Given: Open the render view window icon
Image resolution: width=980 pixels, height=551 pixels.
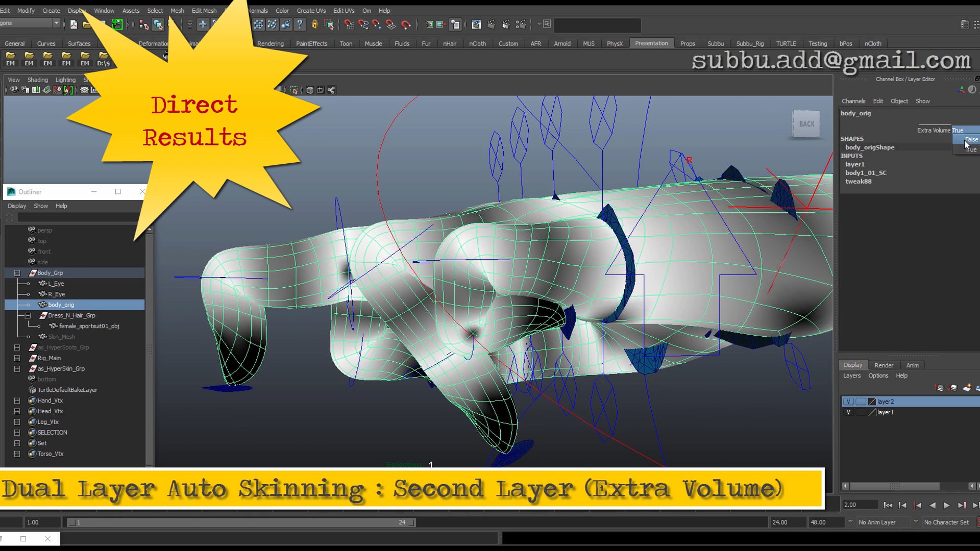Looking at the screenshot, I should (476, 24).
